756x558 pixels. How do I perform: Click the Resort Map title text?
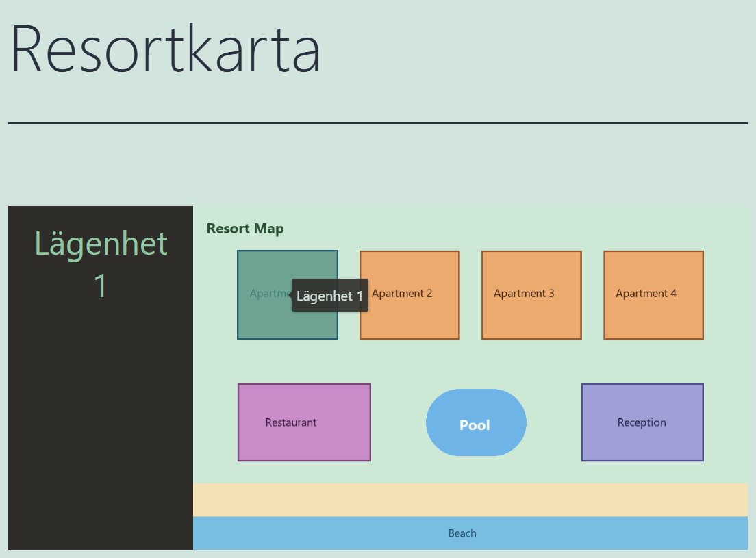click(x=245, y=229)
